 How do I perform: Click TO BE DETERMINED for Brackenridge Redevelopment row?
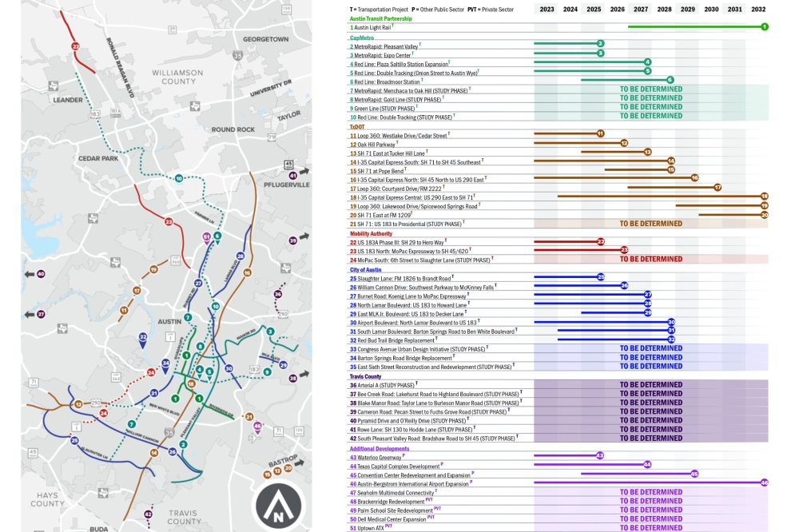click(x=650, y=502)
